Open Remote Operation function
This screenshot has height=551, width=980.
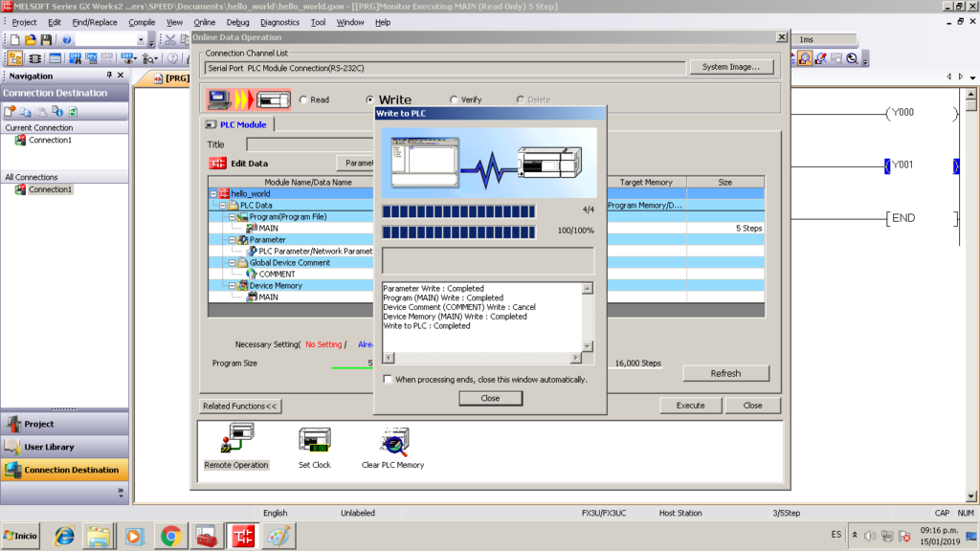pos(236,446)
